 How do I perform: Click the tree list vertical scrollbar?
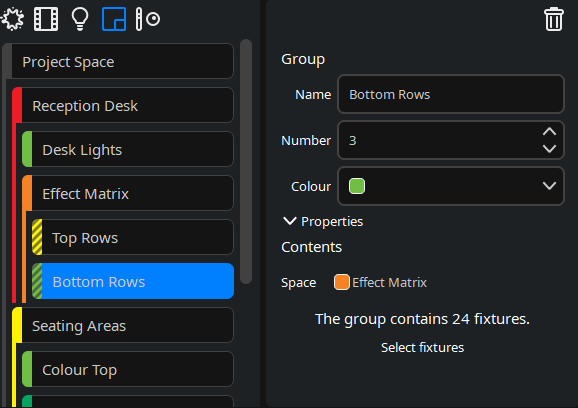coord(246,161)
